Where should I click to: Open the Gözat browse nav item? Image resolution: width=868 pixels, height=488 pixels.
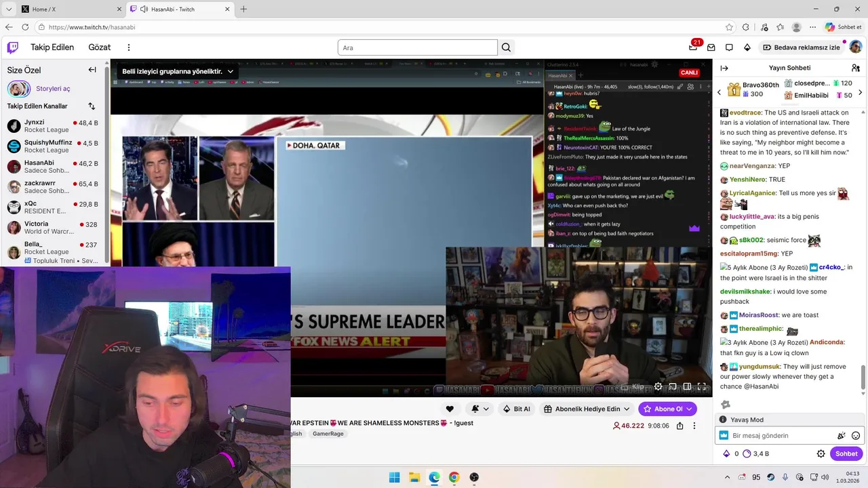[99, 47]
